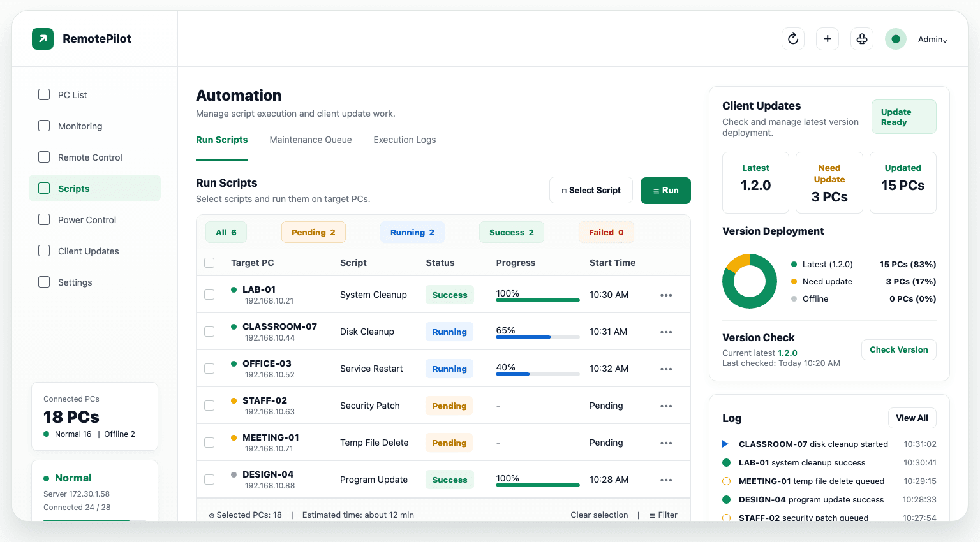Check the MEETING-01 row checkbox
The width and height of the screenshot is (980, 542).
tap(209, 443)
